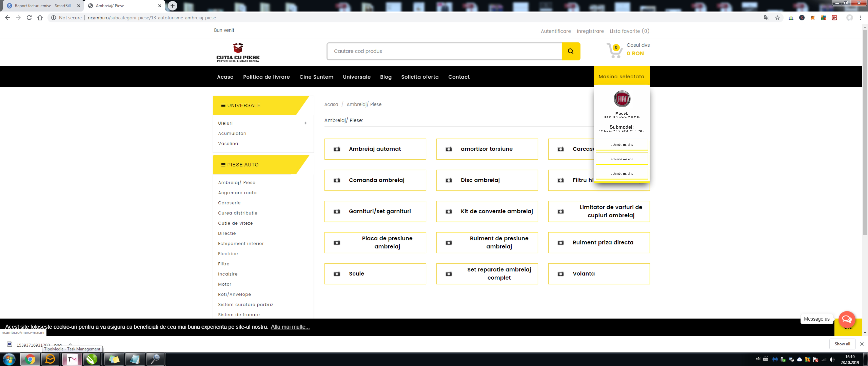The image size is (868, 366).
Task: Close the downloads bar
Action: (x=862, y=344)
